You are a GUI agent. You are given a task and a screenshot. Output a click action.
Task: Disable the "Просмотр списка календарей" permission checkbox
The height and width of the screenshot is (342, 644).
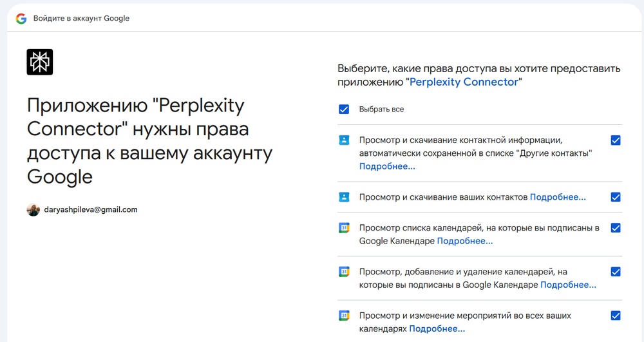[x=615, y=228]
